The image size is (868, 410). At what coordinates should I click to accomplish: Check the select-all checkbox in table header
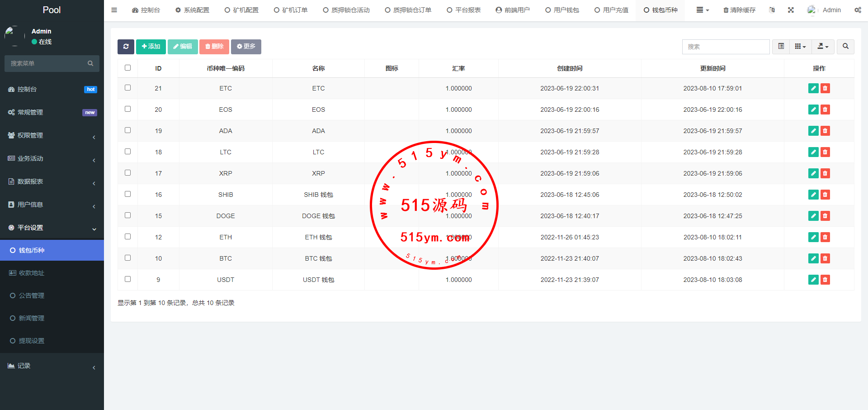coord(127,68)
